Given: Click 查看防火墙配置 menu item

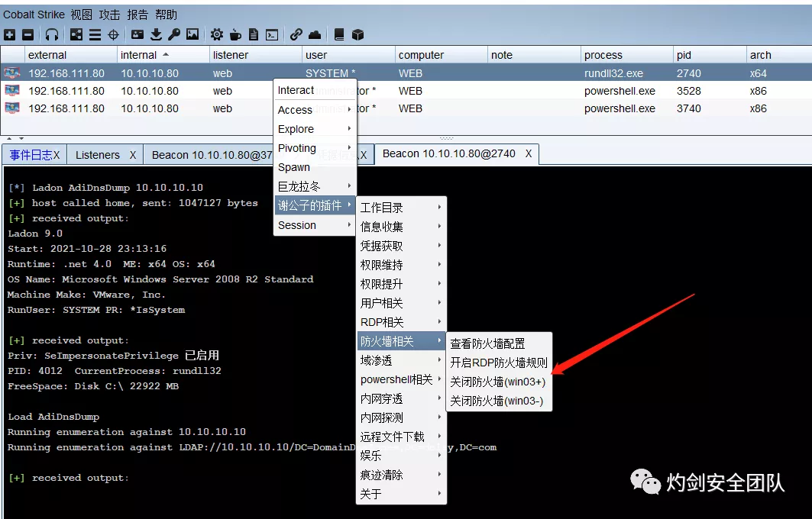Looking at the screenshot, I should coord(499,343).
